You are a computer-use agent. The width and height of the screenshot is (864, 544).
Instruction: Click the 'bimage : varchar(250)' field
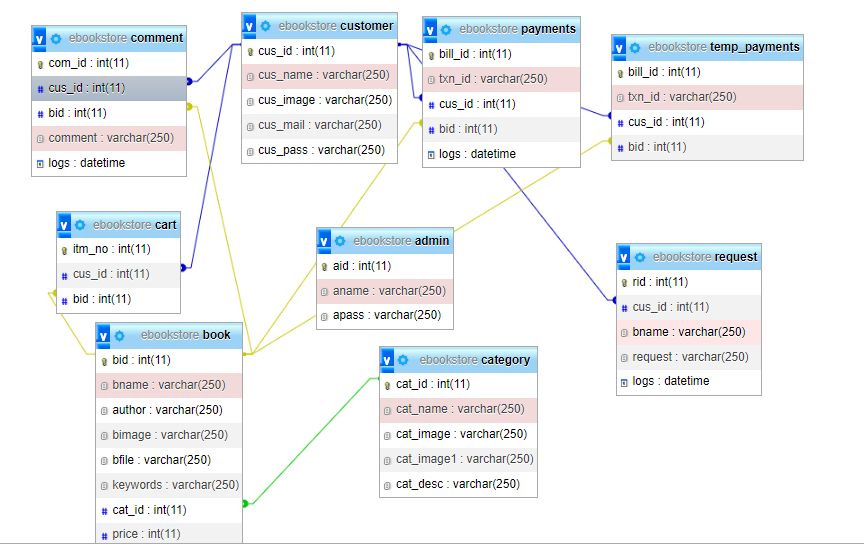point(169,435)
